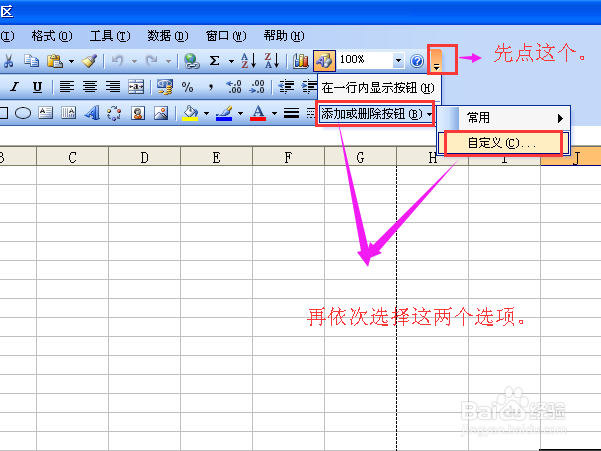The image size is (601, 451).
Task: Open the 格式(O) menu
Action: (x=52, y=36)
